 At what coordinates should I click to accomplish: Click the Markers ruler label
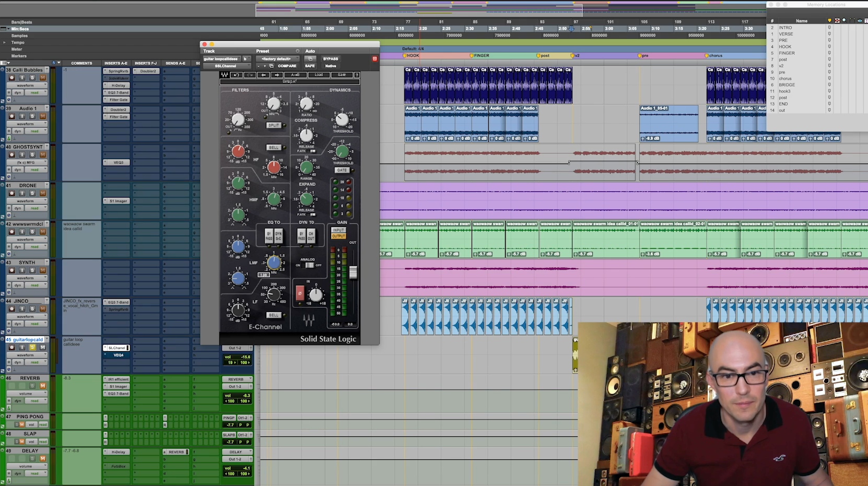tap(19, 56)
